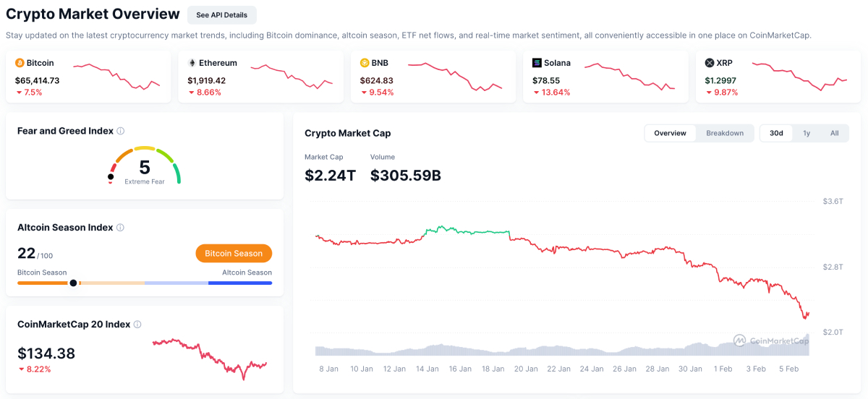Viewport: 868px width, 399px height.
Task: Select the 1y time range
Action: 807,133
